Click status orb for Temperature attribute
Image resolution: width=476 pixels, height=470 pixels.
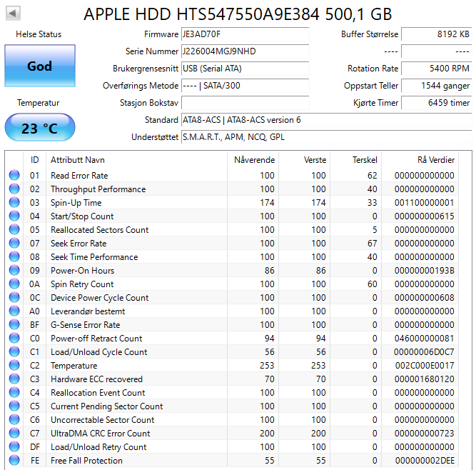tap(14, 366)
